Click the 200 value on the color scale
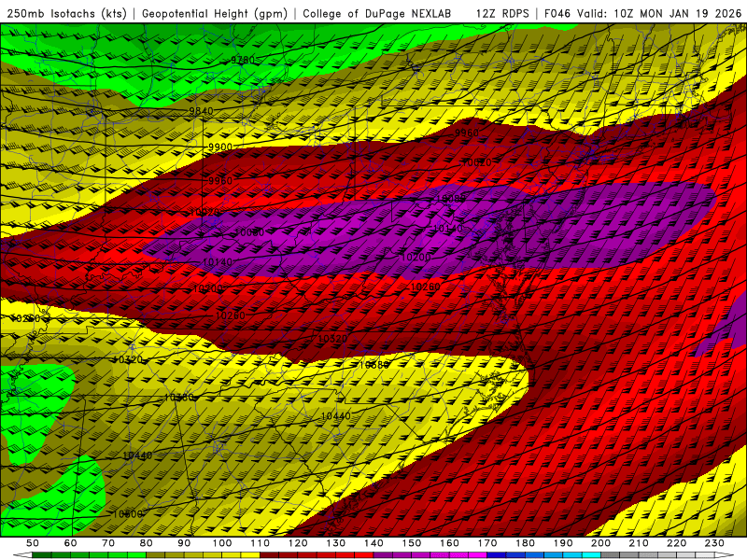 (x=600, y=543)
